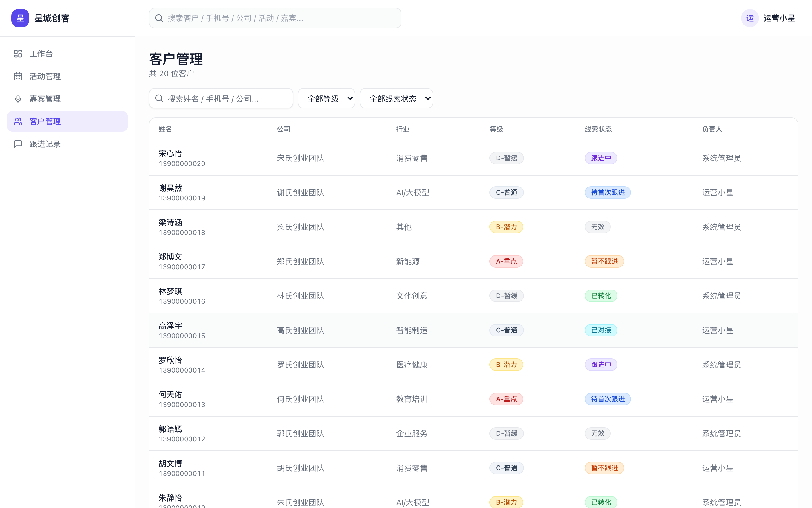The height and width of the screenshot is (508, 812).
Task: Go to 工作台 in the sidebar
Action: pyautogui.click(x=67, y=54)
